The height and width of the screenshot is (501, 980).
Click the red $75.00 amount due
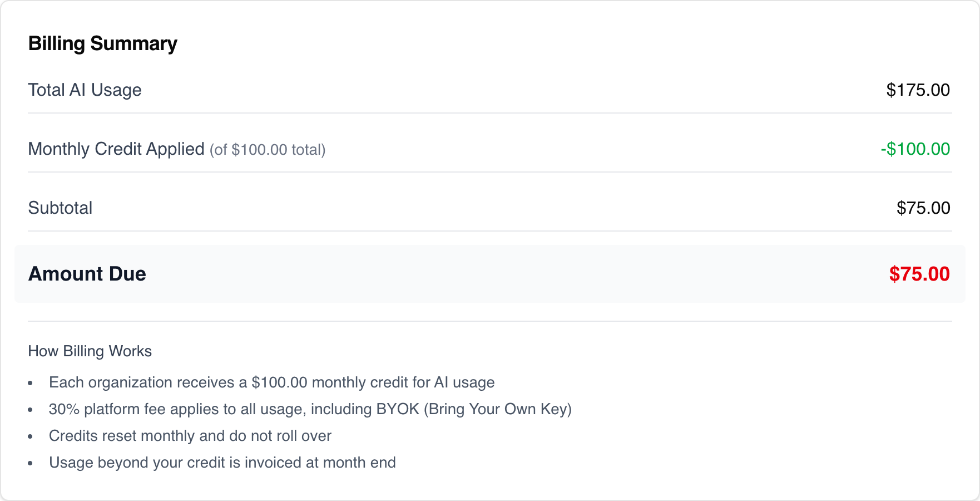919,274
